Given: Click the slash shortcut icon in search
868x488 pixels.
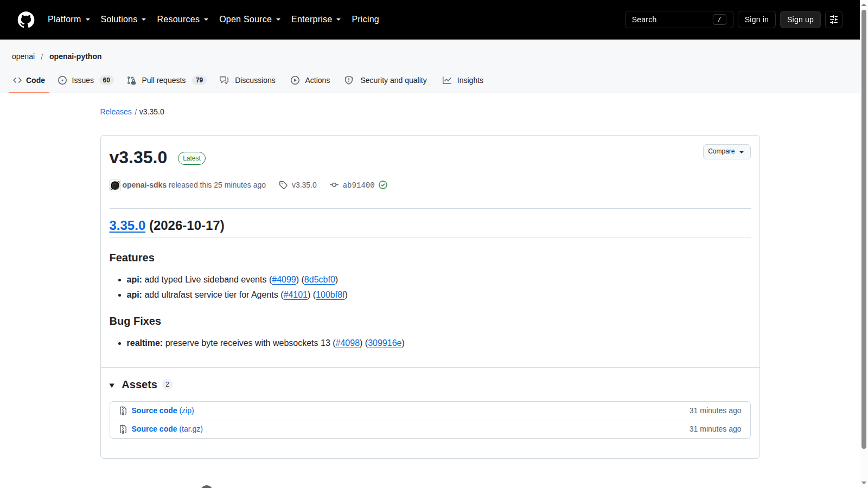Looking at the screenshot, I should tap(719, 20).
